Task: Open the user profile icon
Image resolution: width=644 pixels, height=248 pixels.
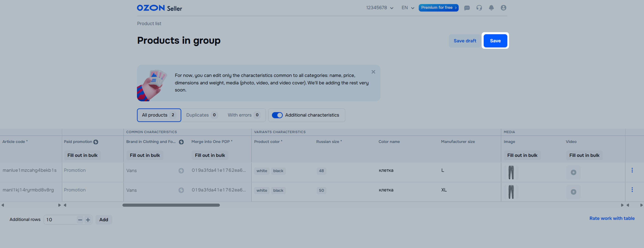Action: tap(503, 8)
